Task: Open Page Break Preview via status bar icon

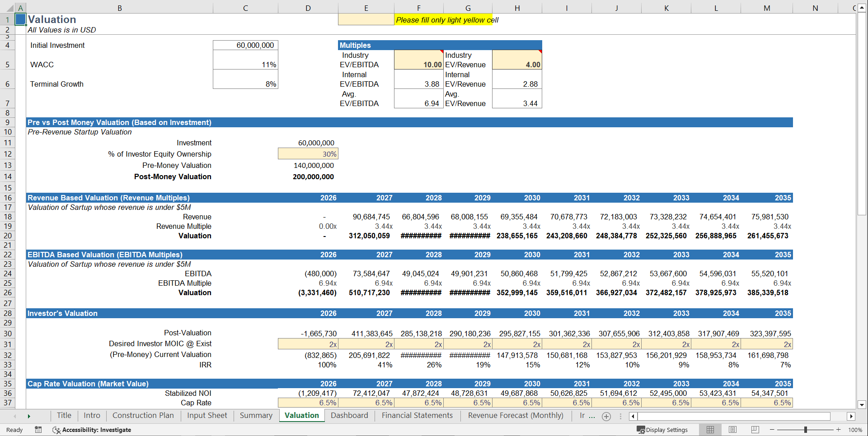Action: point(755,430)
